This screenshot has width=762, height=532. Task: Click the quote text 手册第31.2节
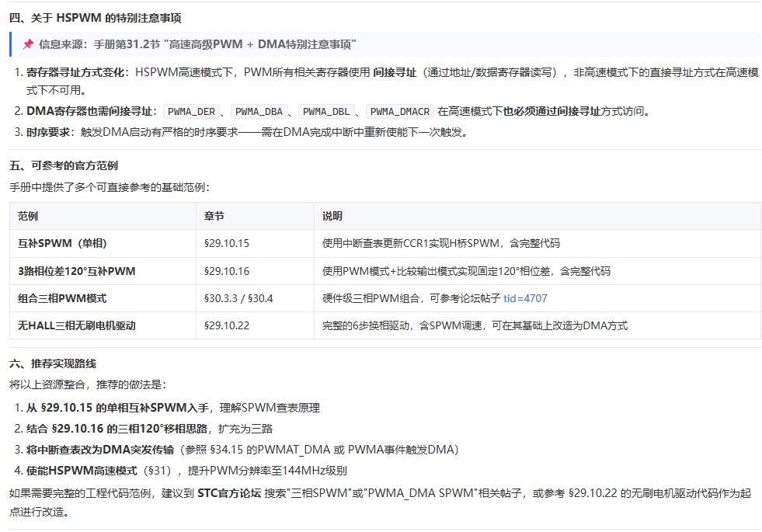pos(127,44)
